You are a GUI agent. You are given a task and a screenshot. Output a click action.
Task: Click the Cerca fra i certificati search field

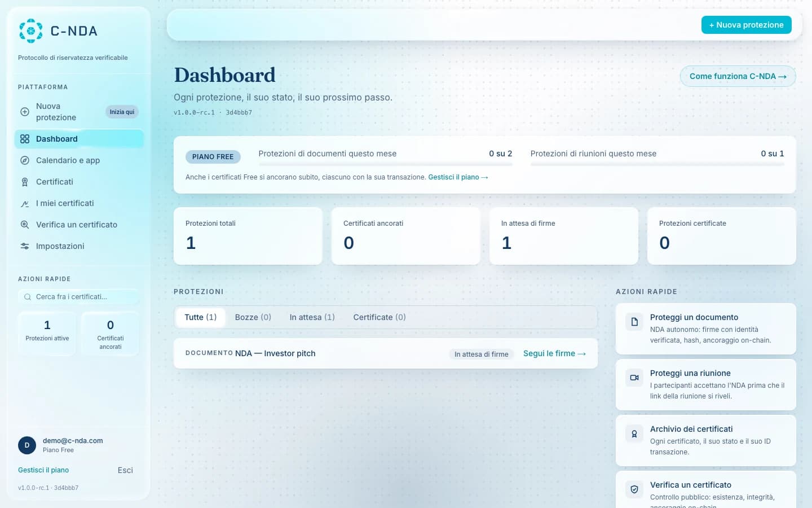78,297
